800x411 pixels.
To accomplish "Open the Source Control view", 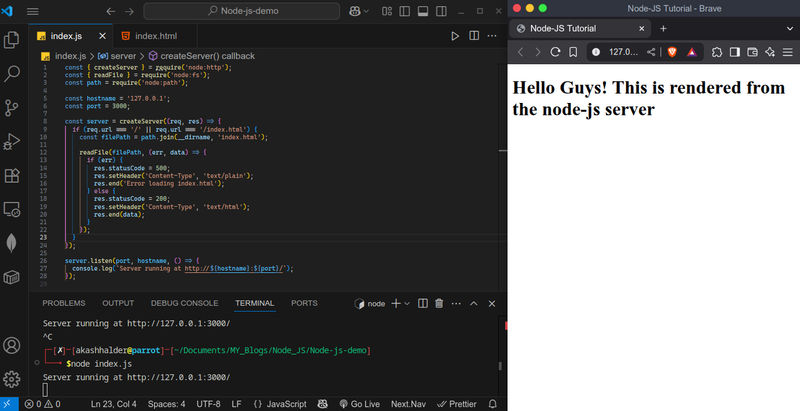I will click(11, 108).
